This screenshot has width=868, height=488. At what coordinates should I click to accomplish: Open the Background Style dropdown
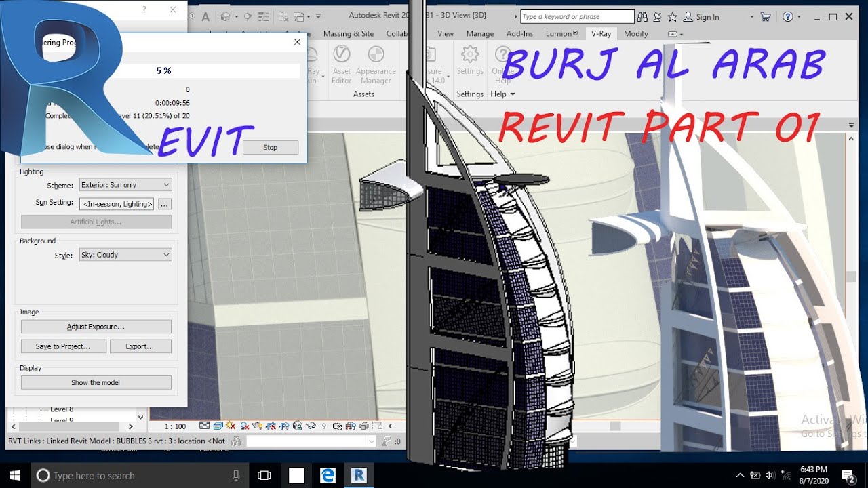pyautogui.click(x=125, y=255)
